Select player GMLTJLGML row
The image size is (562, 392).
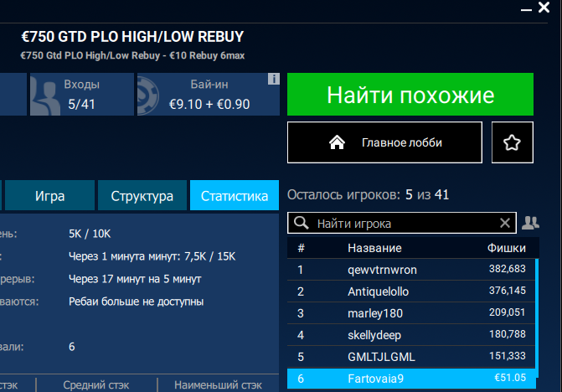coord(411,357)
